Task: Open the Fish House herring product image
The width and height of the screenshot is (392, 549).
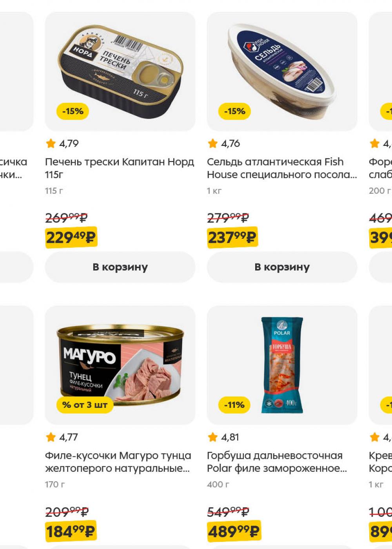Action: 282,71
